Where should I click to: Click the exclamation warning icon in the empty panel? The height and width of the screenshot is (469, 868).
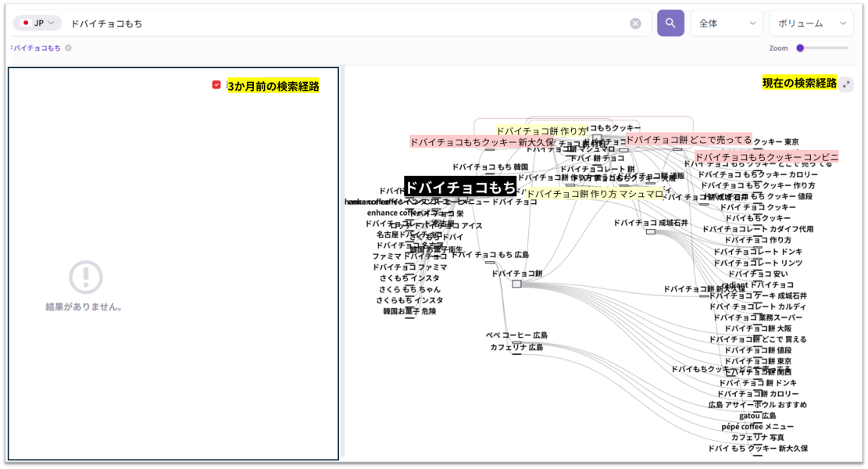point(85,277)
